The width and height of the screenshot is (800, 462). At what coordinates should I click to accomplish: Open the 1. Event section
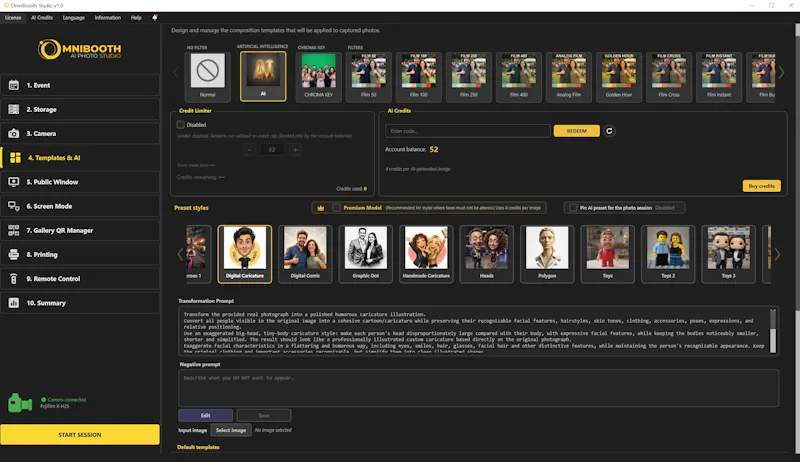point(80,85)
